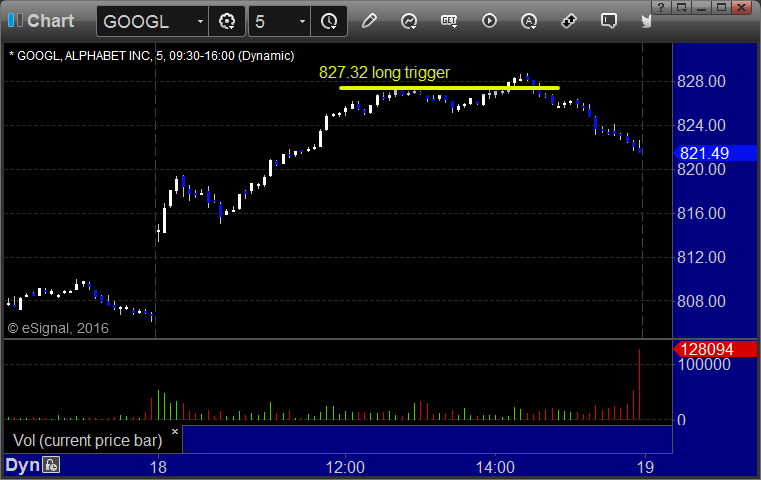Share chart via Twitter bird icon
The height and width of the screenshot is (480, 761).
(x=646, y=21)
